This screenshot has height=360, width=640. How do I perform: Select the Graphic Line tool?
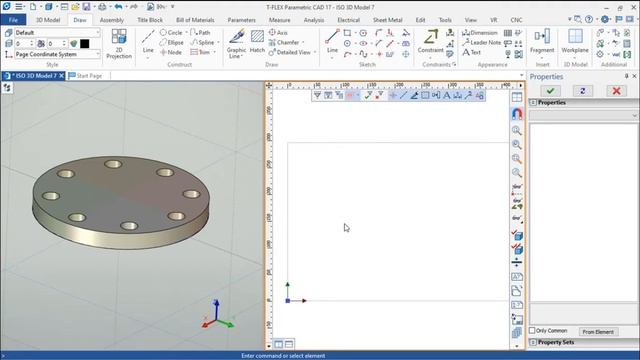click(x=237, y=43)
